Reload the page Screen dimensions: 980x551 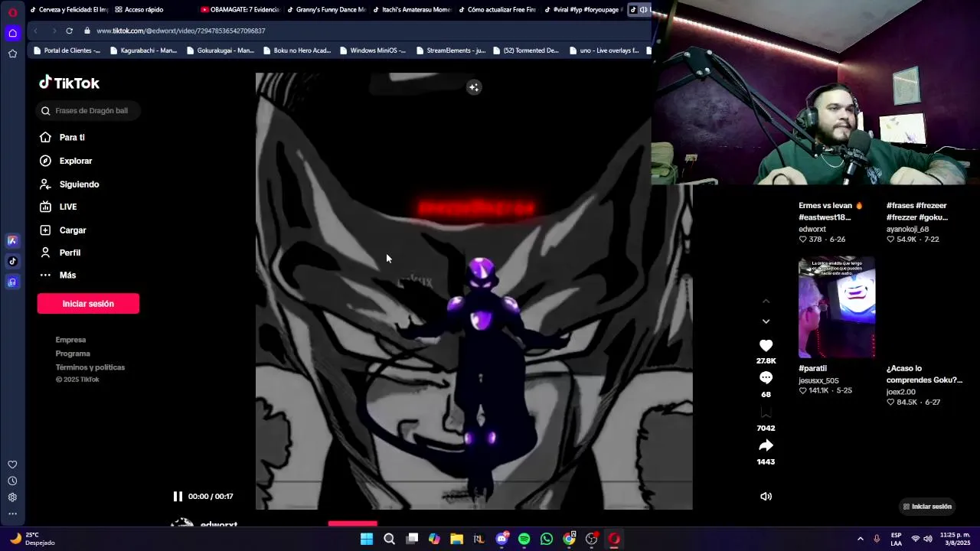[69, 31]
